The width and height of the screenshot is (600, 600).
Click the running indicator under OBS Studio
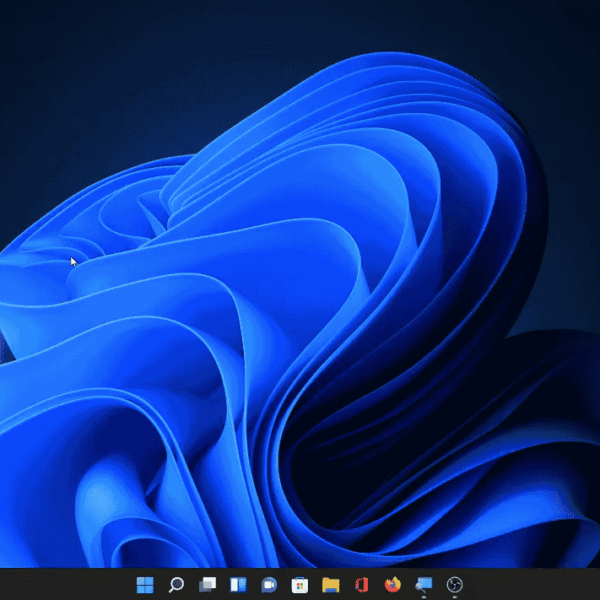[x=455, y=597]
